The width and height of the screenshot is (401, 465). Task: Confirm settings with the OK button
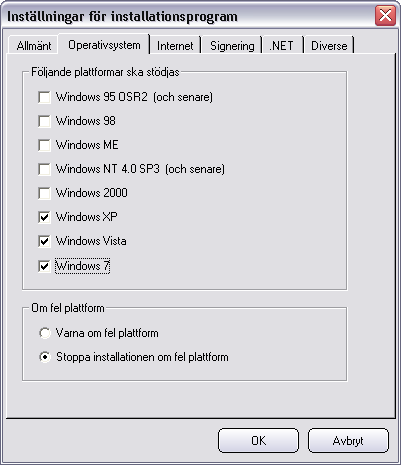(x=258, y=441)
